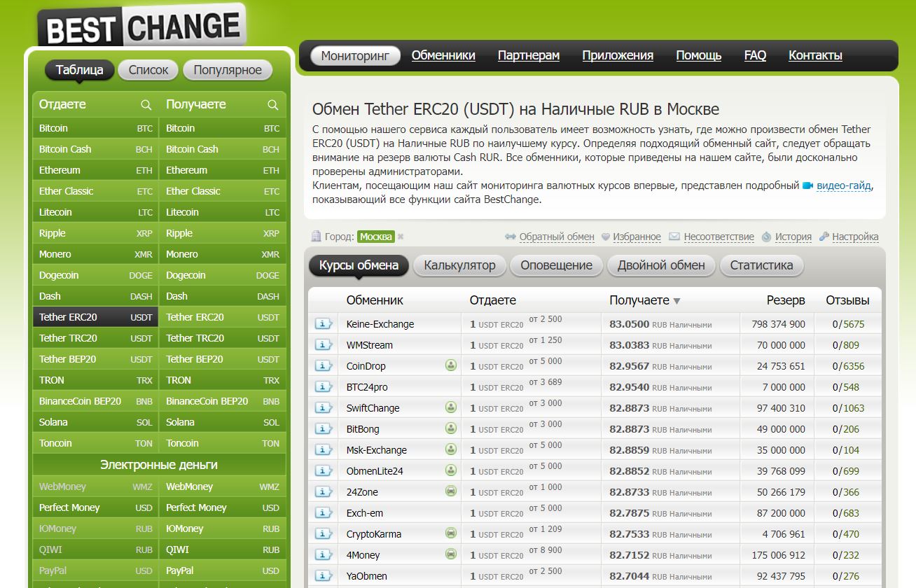Remove the Москва city filter with the x
This screenshot has height=588, width=916.
coord(401,237)
